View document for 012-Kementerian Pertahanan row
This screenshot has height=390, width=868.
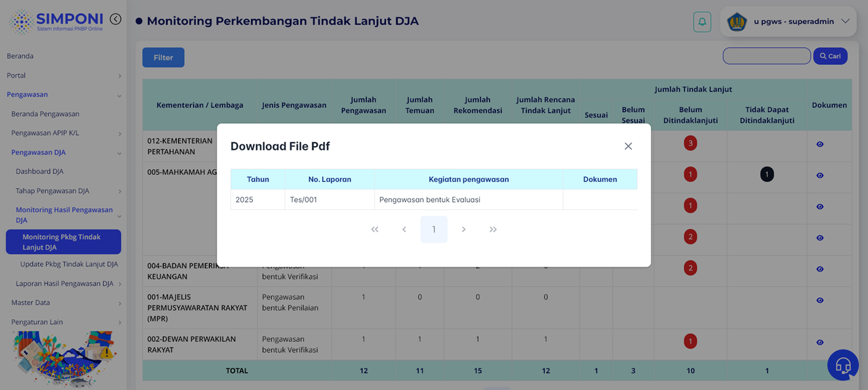pyautogui.click(x=820, y=144)
